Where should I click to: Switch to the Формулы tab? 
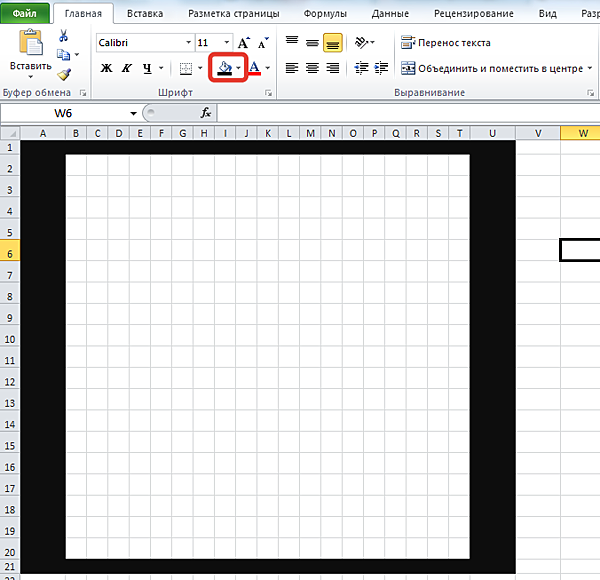pyautogui.click(x=325, y=14)
